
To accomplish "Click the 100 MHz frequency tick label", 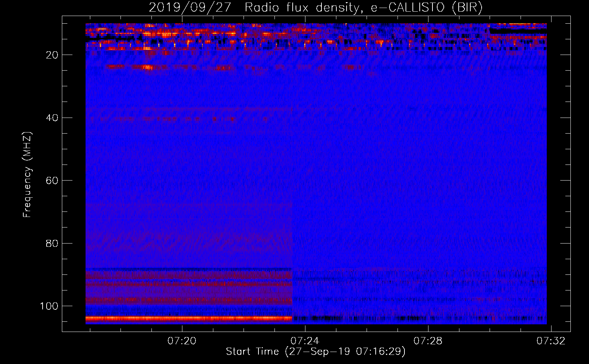I will point(49,306).
